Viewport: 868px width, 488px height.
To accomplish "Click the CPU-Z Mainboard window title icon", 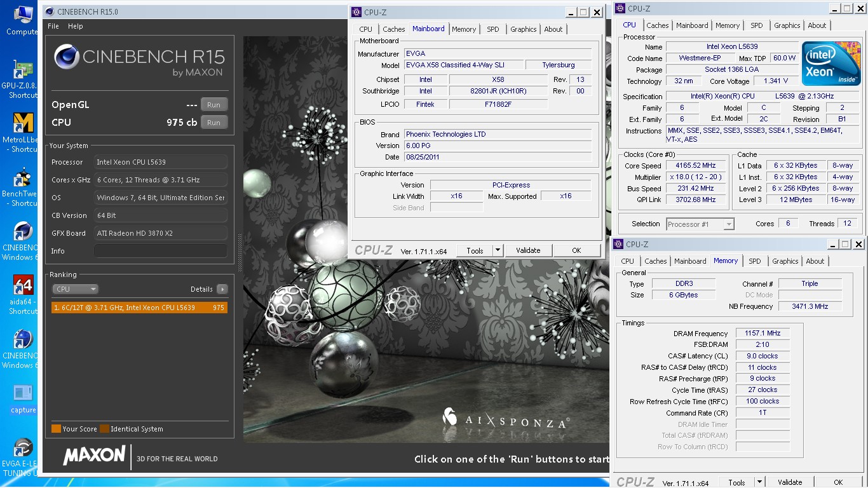I will [x=358, y=12].
